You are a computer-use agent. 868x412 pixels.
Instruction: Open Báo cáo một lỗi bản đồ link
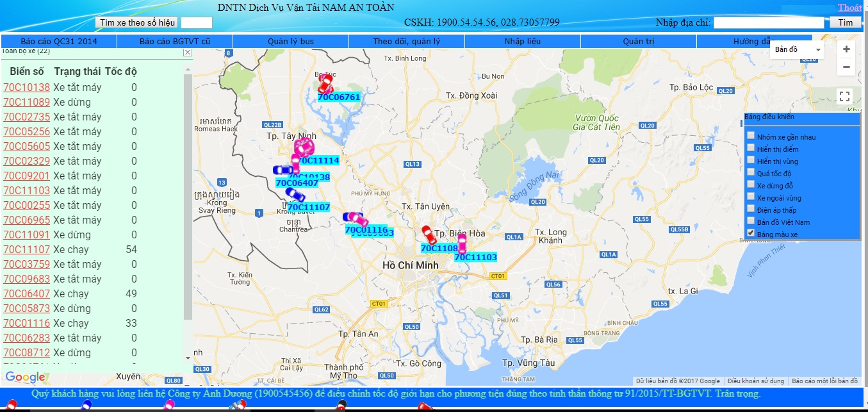[824, 381]
